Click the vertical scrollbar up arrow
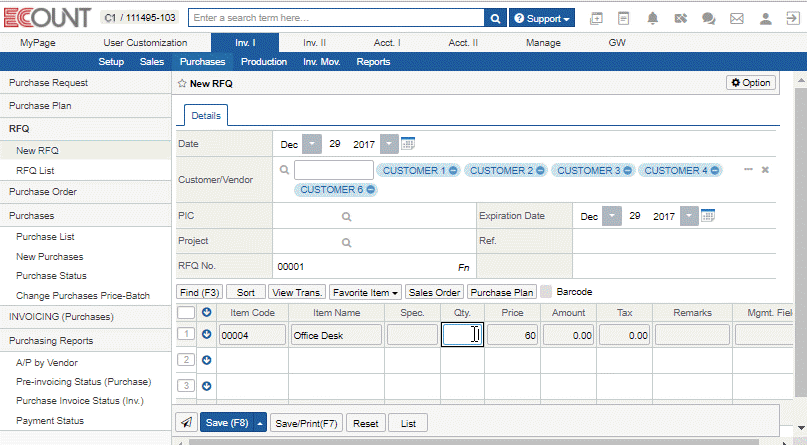Image resolution: width=807 pixels, height=445 pixels. coord(801,81)
